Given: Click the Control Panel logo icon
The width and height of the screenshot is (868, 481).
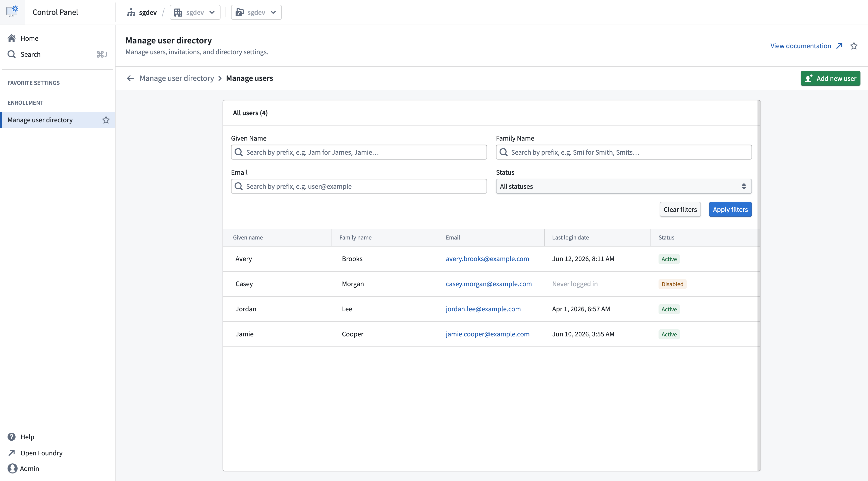Looking at the screenshot, I should coord(13,12).
